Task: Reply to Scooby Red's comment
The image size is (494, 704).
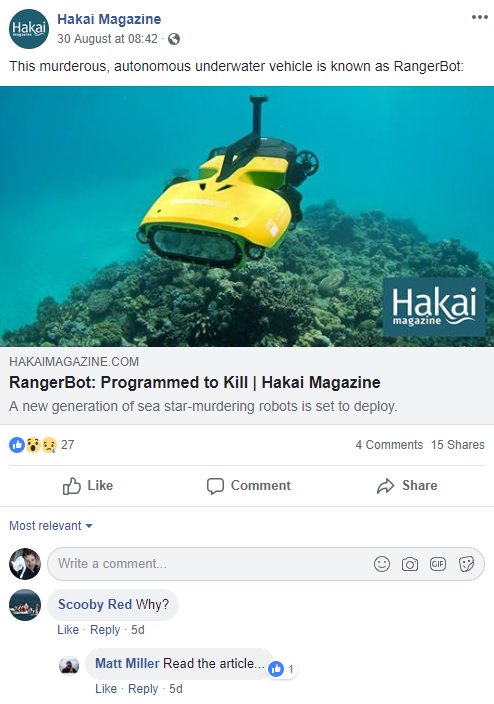Action: point(105,630)
